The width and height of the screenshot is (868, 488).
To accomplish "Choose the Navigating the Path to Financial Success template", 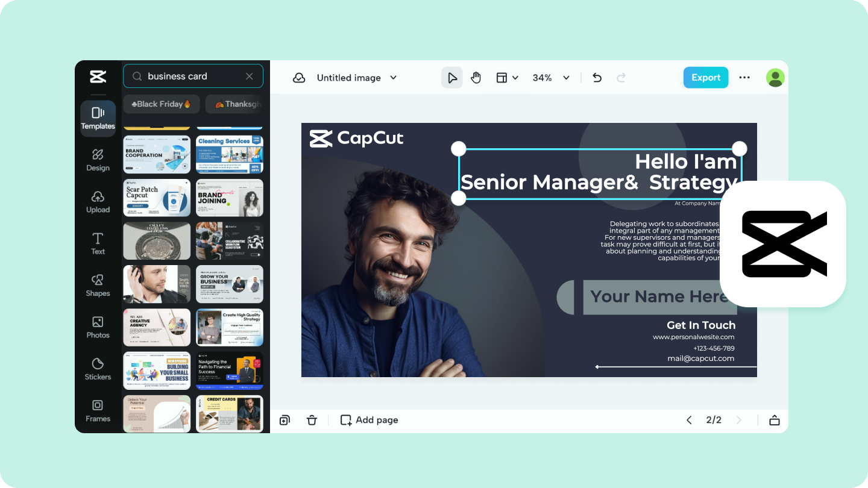I will pos(230,371).
